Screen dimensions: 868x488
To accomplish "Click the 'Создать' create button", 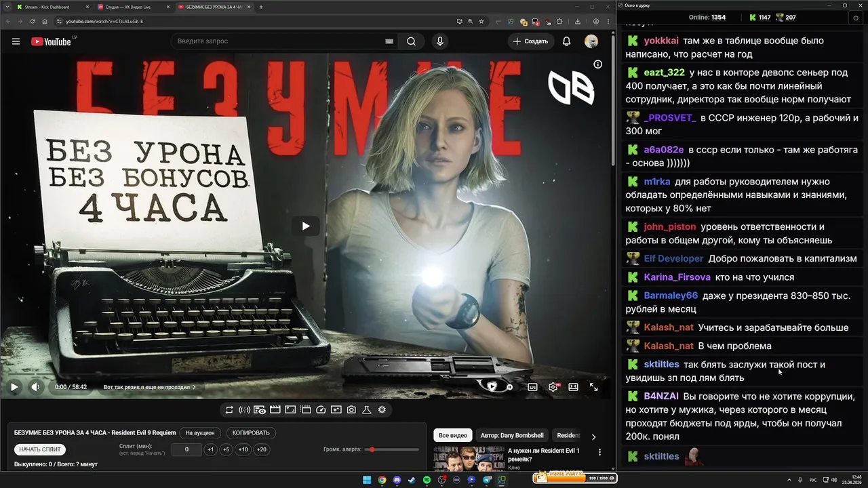I will [530, 41].
